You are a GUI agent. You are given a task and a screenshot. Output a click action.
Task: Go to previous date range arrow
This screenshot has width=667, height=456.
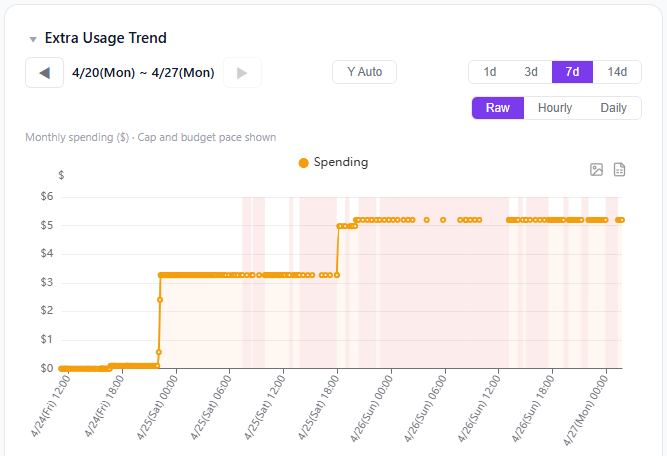pos(44,73)
